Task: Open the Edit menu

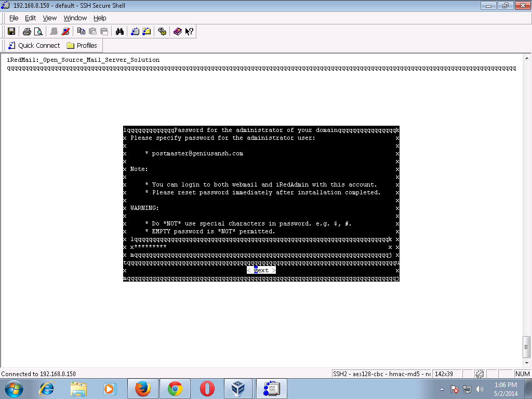Action: (30, 18)
